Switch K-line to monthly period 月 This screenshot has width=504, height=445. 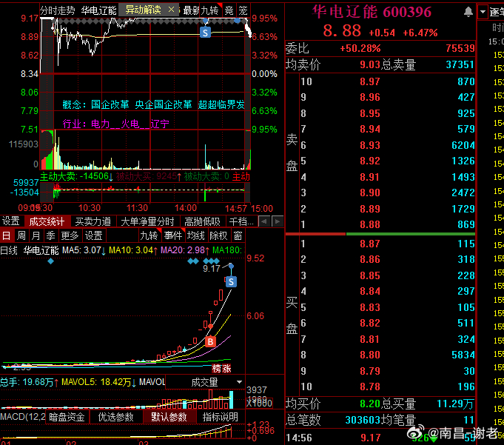click(x=36, y=235)
